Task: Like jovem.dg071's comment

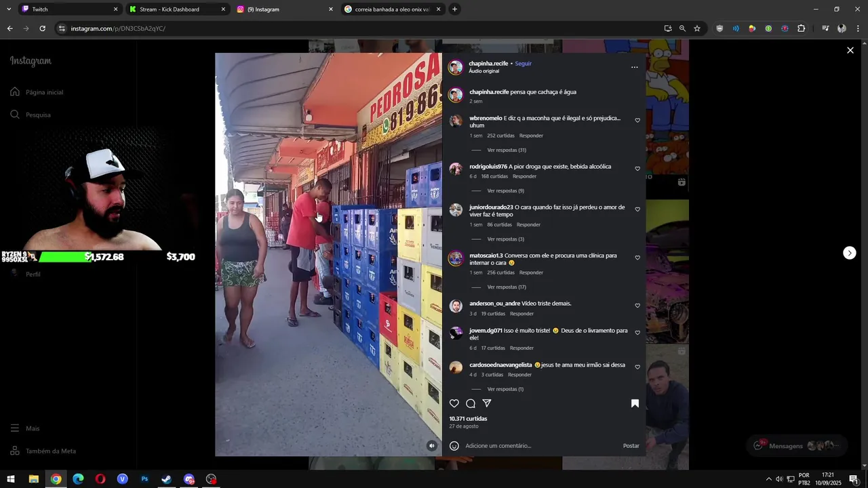Action: pos(637,333)
